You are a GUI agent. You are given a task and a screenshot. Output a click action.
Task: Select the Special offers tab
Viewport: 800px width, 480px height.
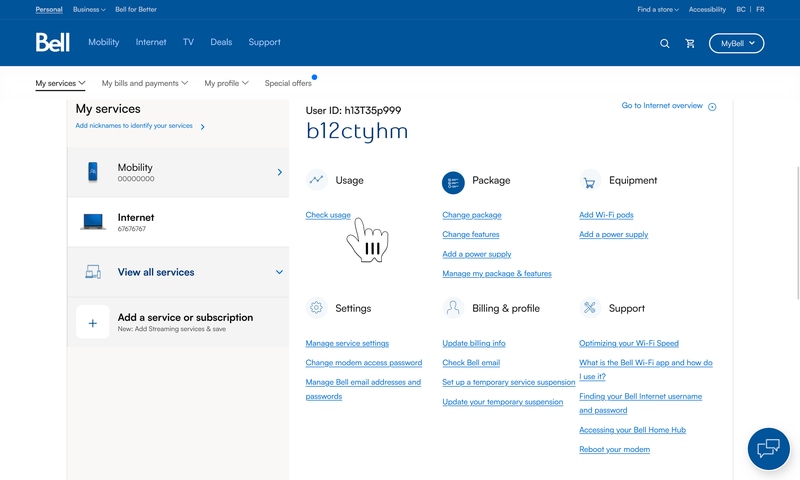coord(288,83)
